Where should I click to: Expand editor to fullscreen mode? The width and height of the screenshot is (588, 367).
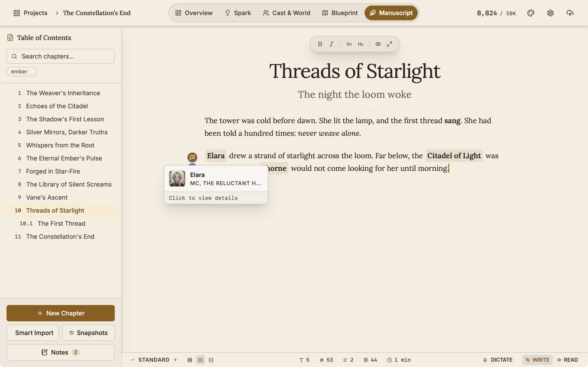tap(390, 44)
